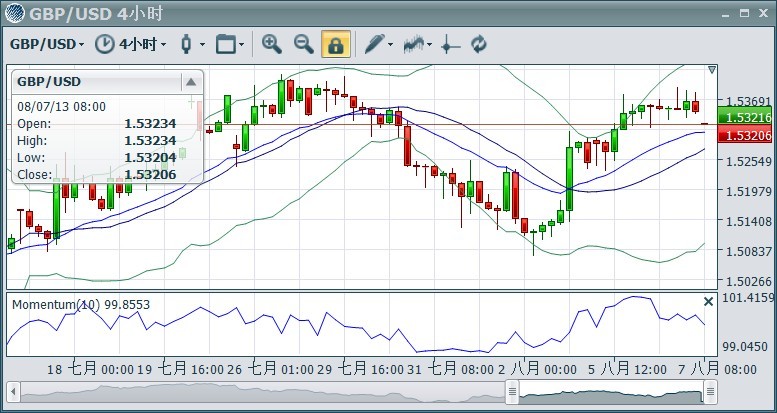Open the chart corner triangle menu
Viewport: 777px width, 413px height.
tap(712, 70)
